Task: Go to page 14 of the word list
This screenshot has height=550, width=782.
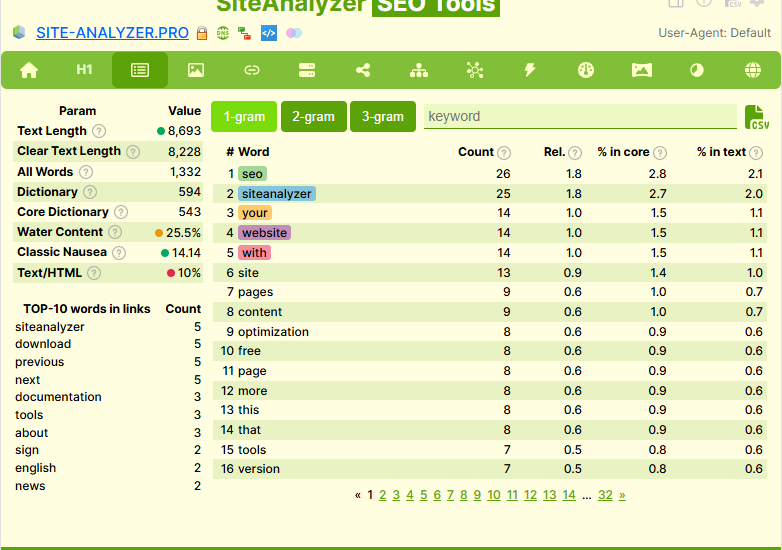Action: coord(569,495)
